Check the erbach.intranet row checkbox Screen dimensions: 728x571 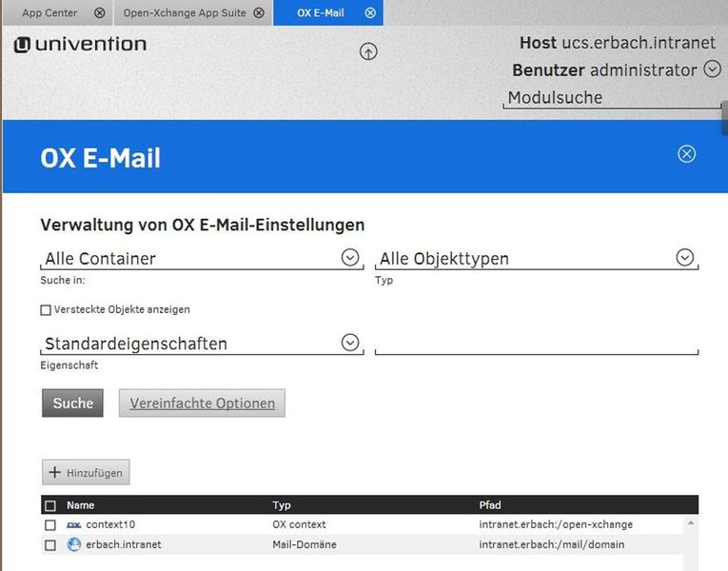pos(50,545)
